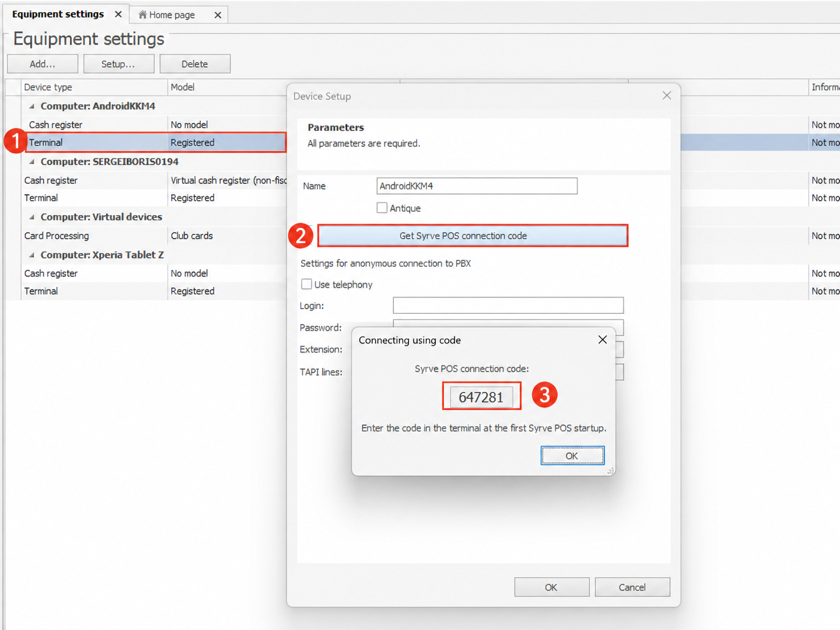Collapse the Computer: AndroidKKM4 group
Image resolution: width=840 pixels, height=630 pixels.
[32, 106]
